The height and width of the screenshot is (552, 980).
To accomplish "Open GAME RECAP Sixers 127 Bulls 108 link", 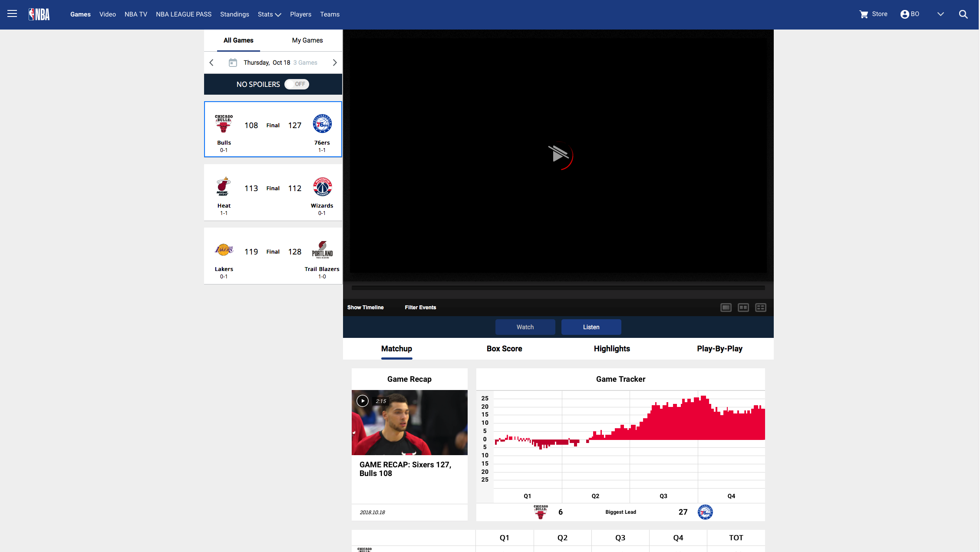I will coord(405,469).
